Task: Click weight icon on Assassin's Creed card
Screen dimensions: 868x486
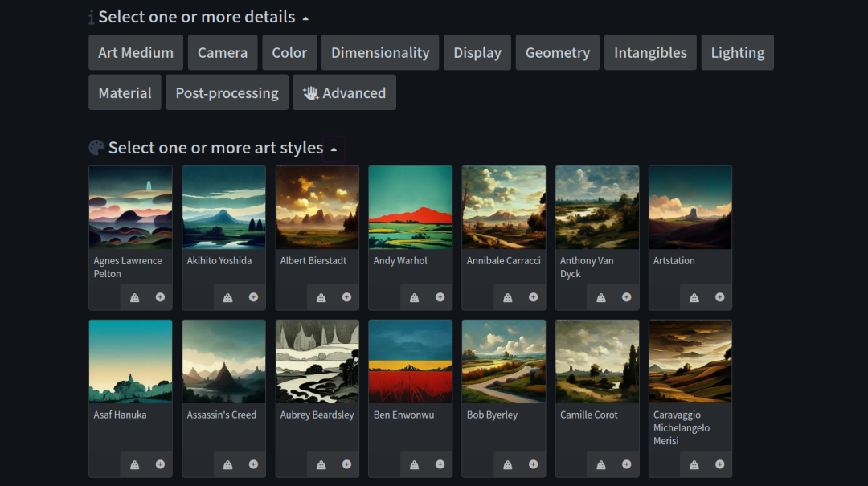Action: (x=227, y=465)
